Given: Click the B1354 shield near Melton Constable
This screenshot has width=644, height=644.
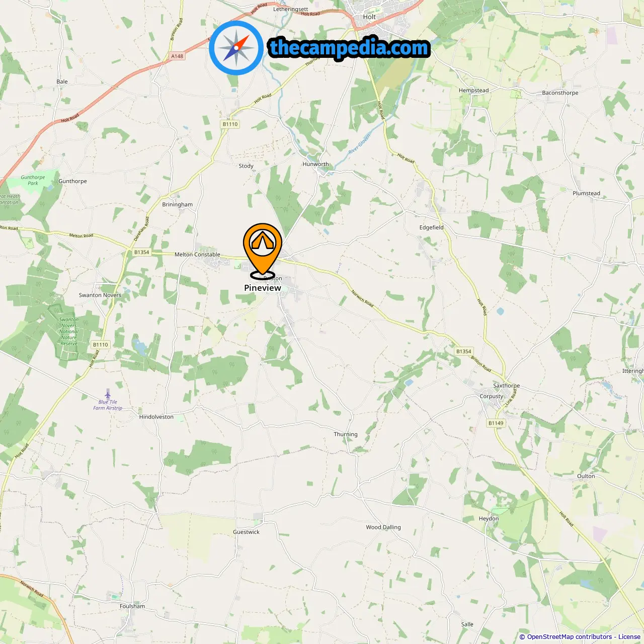Looking at the screenshot, I should coord(142,252).
